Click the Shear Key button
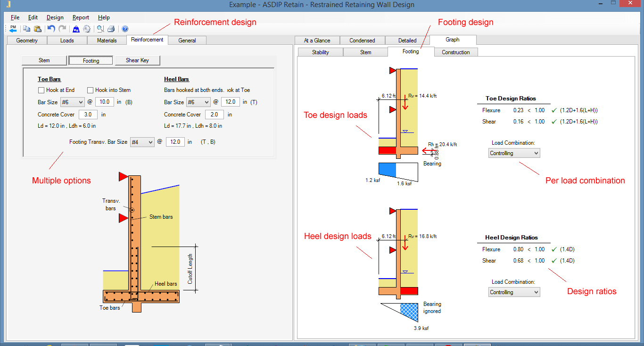The height and width of the screenshot is (346, 644). [x=138, y=60]
